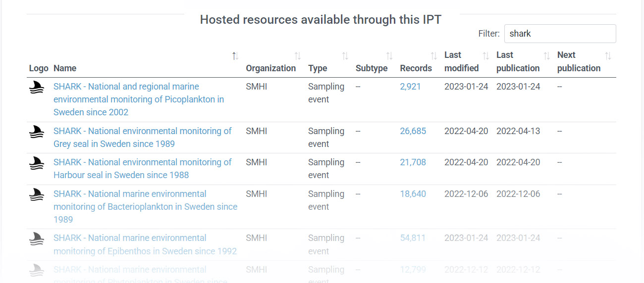Image resolution: width=644 pixels, height=283 pixels.
Task: Open the Epibenthos in Sweden since 1992 link
Action: click(145, 244)
